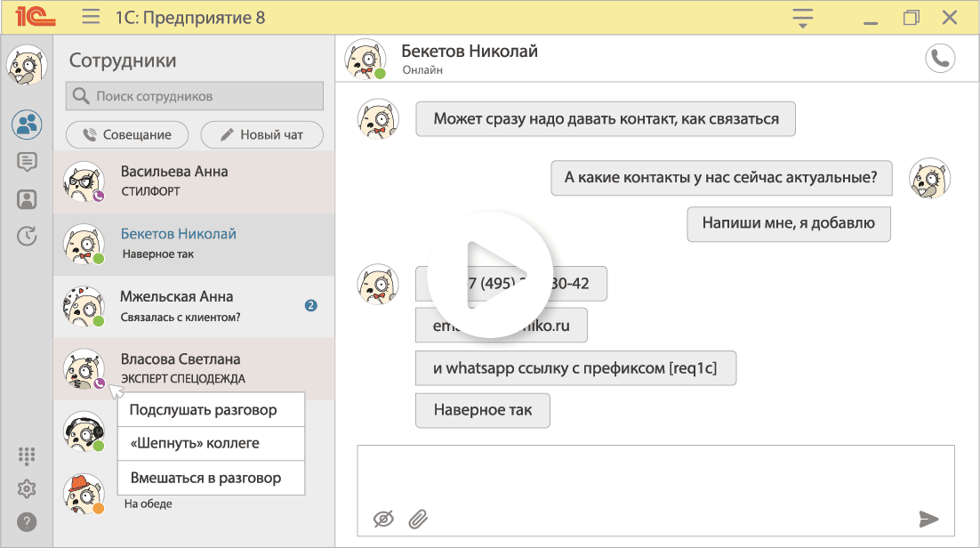This screenshot has height=548, width=980.
Task: Toggle hidden message mode with eye icon
Action: coord(382,519)
